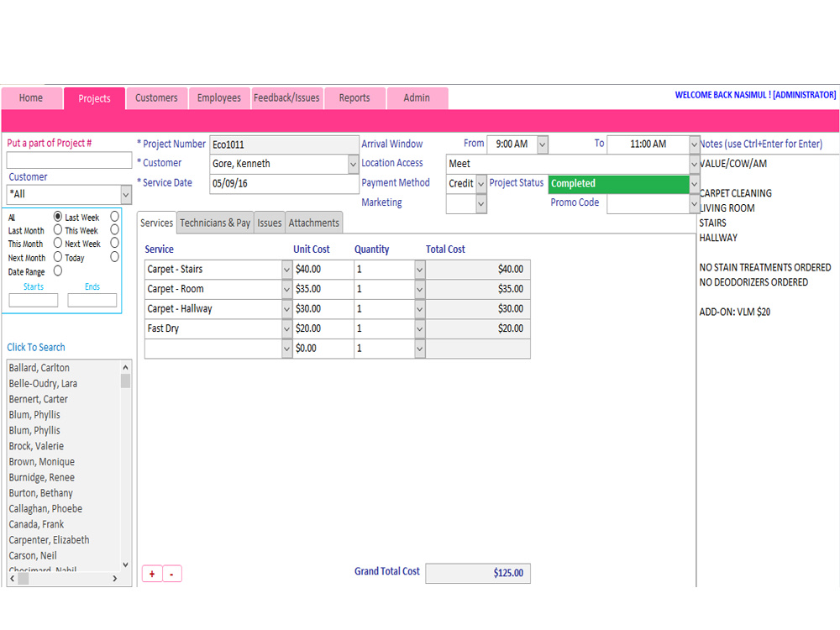Screen dimensions: 840x630
Task: Click the customer list vertical scrollbar thumb
Action: (125, 381)
